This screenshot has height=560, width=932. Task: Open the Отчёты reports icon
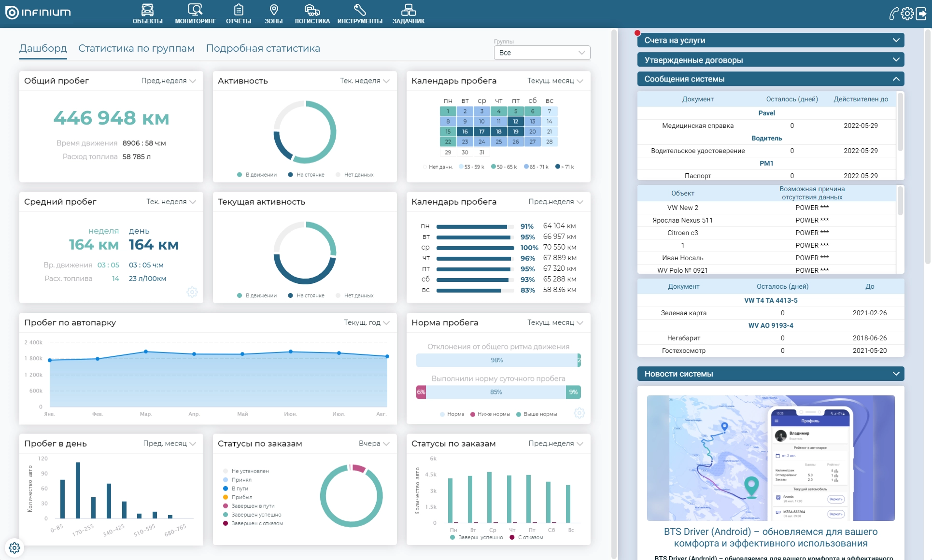pos(239,14)
